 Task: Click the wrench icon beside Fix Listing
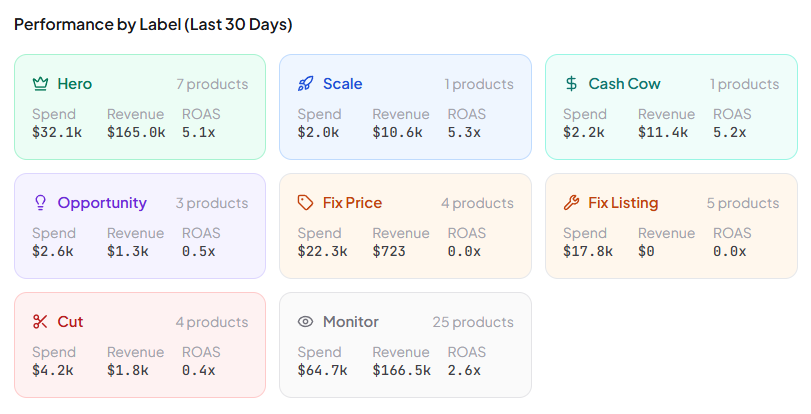coord(571,203)
